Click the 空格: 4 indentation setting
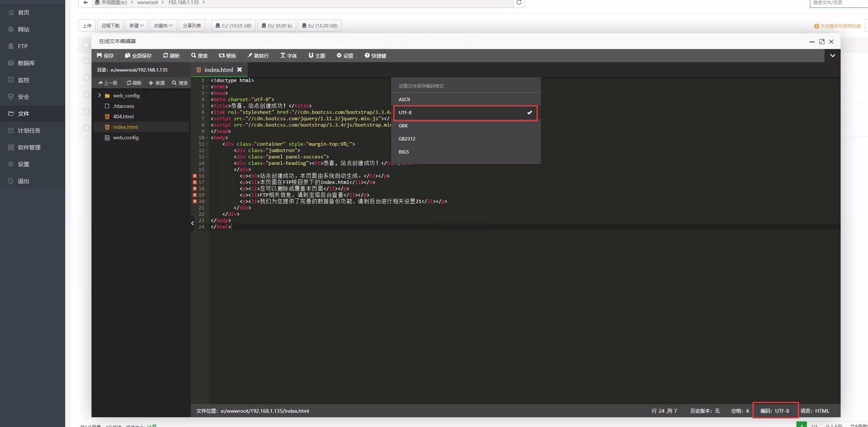The height and width of the screenshot is (427, 868). tap(740, 411)
